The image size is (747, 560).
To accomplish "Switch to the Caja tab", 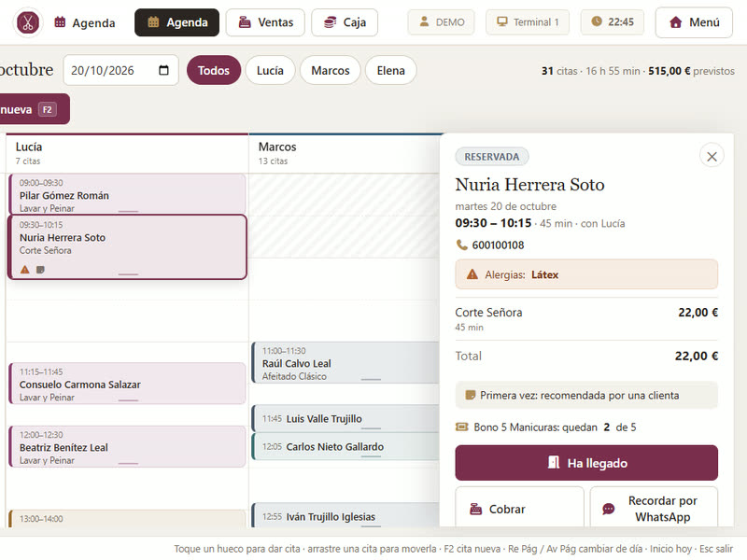I will click(x=345, y=22).
